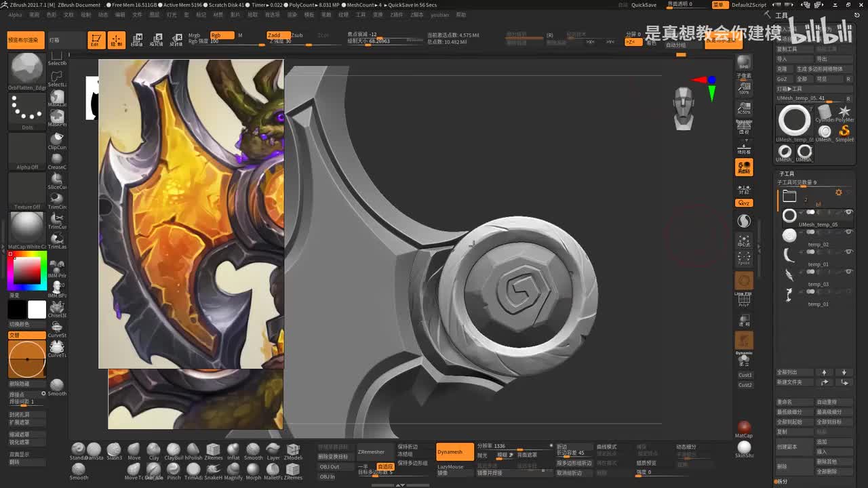Select the Clay brush
868x488 pixels.
coord(154,450)
